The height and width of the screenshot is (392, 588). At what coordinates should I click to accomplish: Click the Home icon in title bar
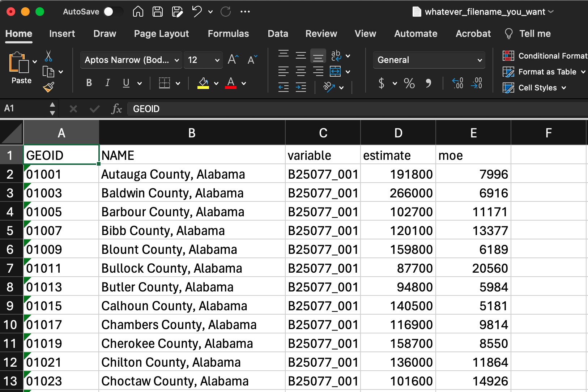coord(138,12)
